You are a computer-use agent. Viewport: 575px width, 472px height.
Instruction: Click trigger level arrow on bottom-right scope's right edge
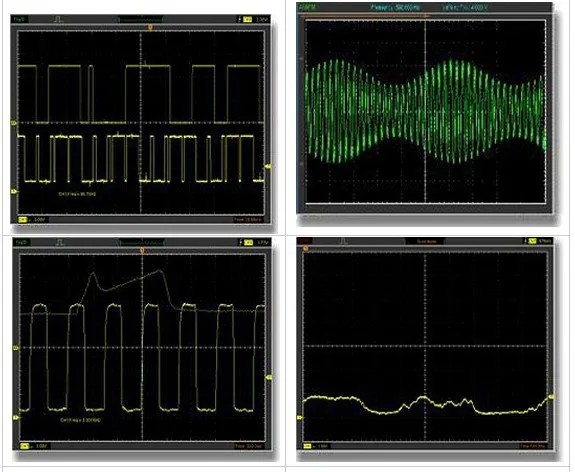pos(551,397)
